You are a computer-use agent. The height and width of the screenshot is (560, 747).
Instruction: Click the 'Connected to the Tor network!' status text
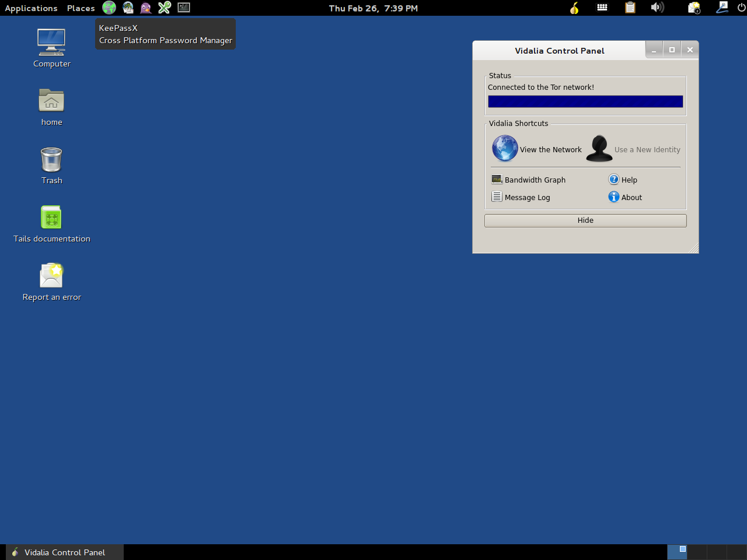click(541, 87)
